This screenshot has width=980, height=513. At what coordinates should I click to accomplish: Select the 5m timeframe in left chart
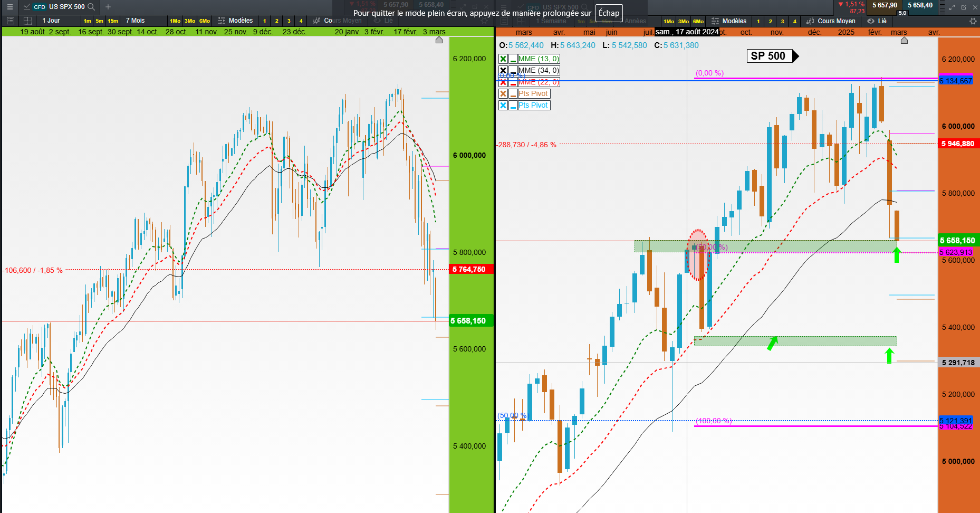(x=100, y=21)
